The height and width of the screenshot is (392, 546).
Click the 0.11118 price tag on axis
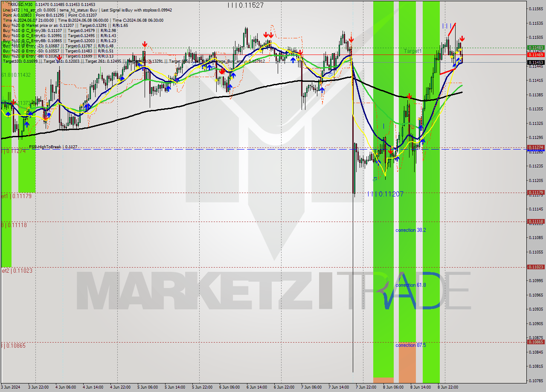click(536, 222)
